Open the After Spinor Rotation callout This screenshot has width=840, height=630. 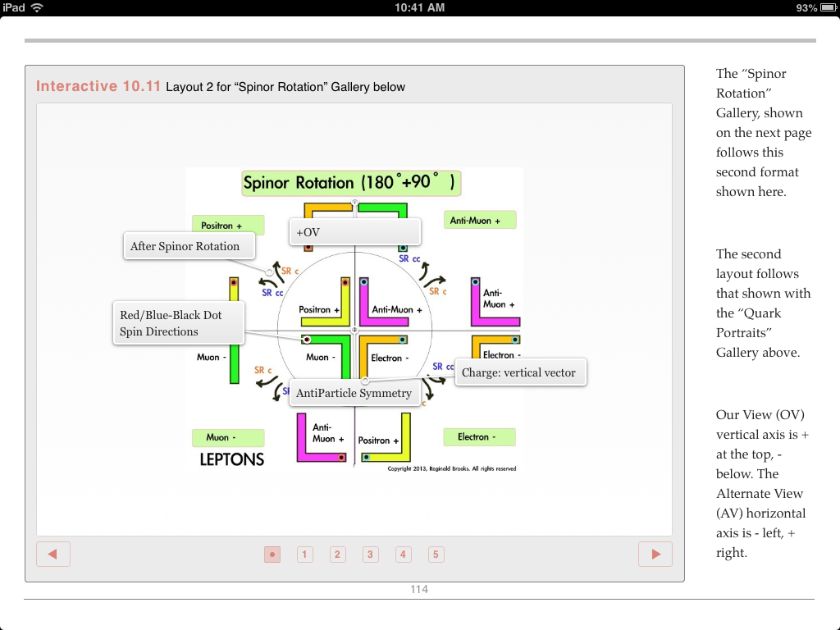pyautogui.click(x=189, y=245)
